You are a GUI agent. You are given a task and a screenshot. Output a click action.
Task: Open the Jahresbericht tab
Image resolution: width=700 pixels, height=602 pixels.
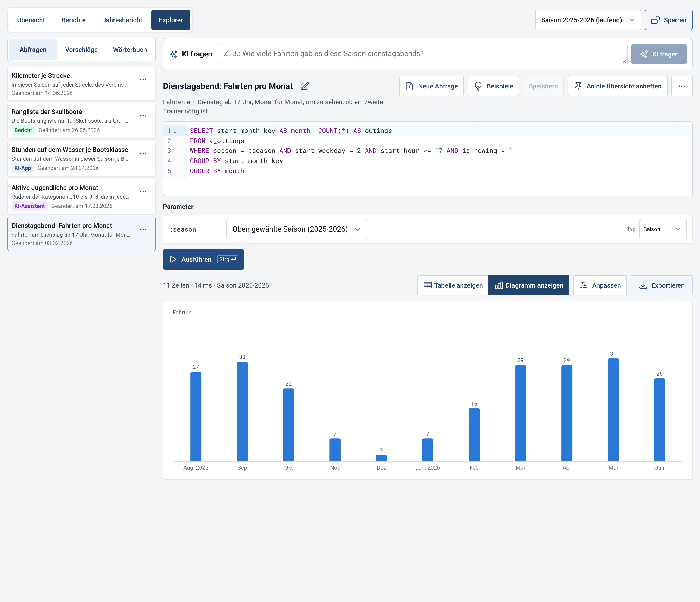(x=122, y=20)
